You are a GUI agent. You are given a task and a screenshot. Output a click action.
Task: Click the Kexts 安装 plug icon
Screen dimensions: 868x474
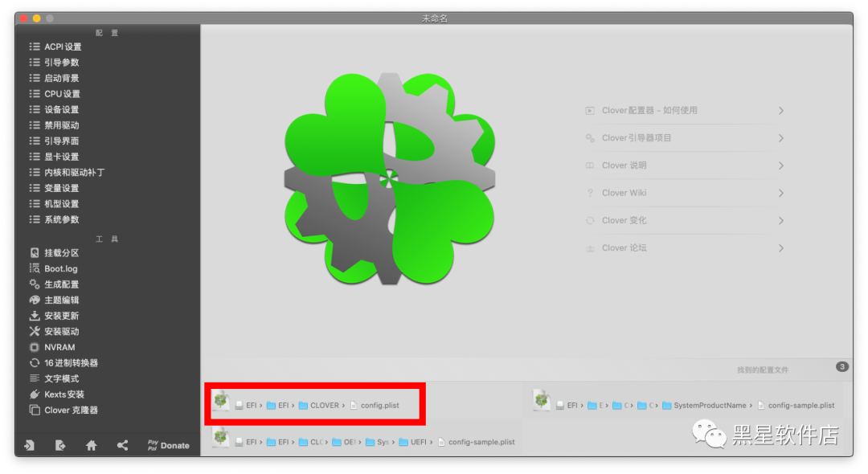click(x=35, y=394)
